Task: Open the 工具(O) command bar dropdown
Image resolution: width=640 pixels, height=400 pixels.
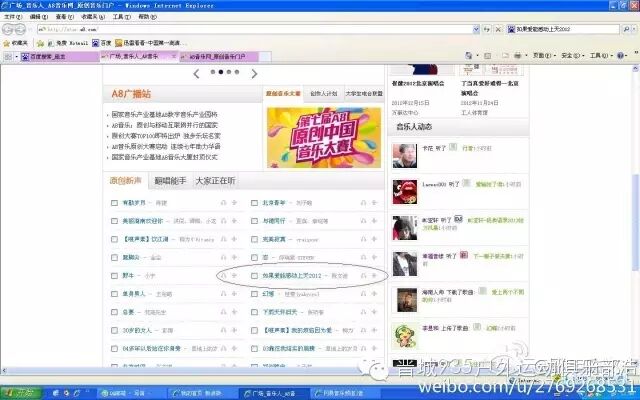Action: coord(601,56)
